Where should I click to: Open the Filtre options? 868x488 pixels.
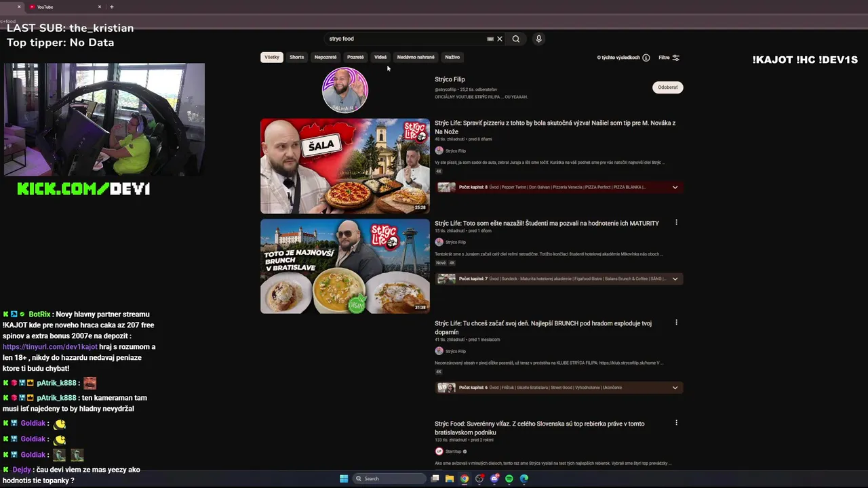669,58
